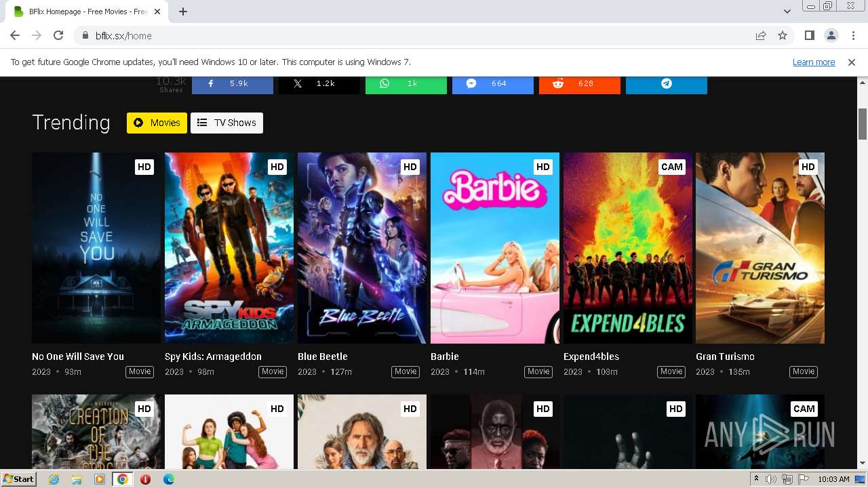Screen dimensions: 868x488
Task: Click Blue Beetle title link
Action: (x=323, y=357)
